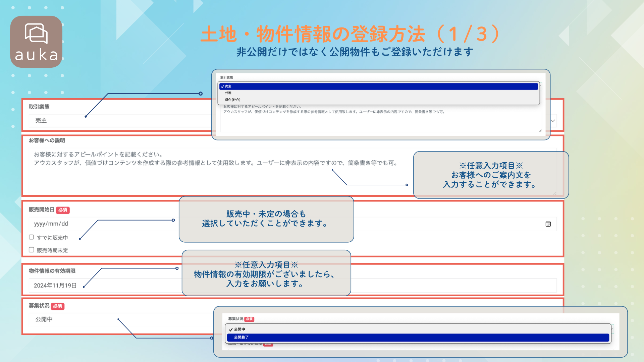Screen dimensions: 644x362
Task: Click the 必須 badge beside 募集状況
Action: (x=58, y=306)
